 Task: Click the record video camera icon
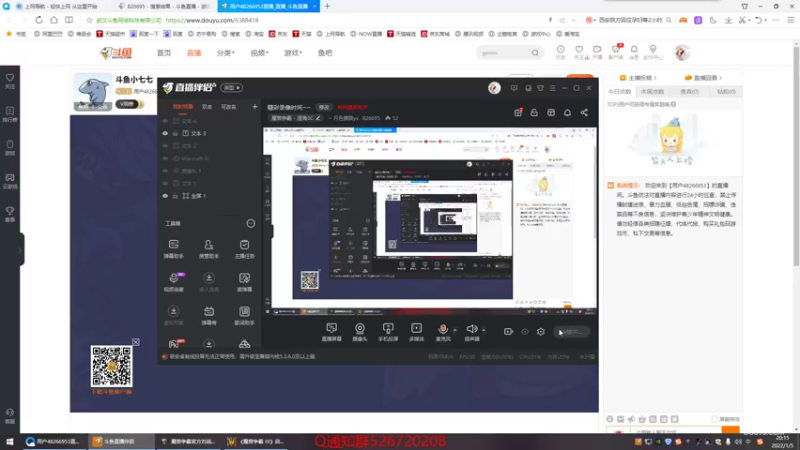pos(508,332)
